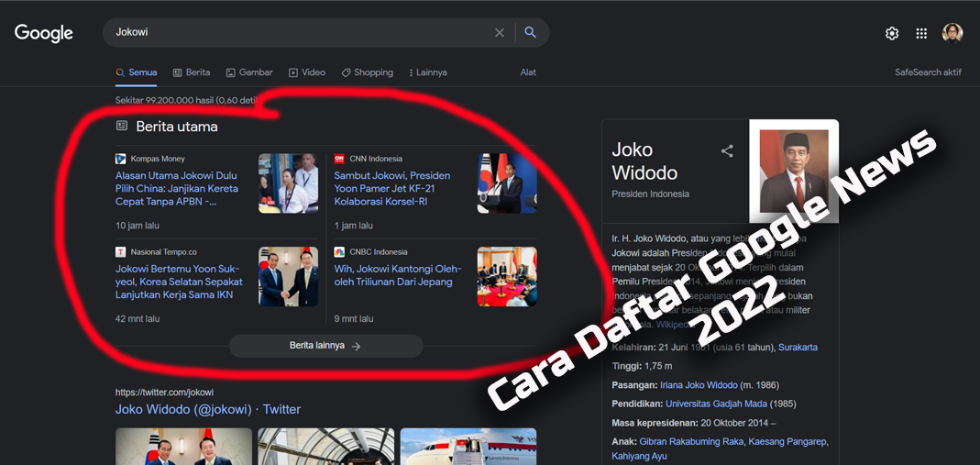Viewport: 980px width, 465px height.
Task: Clear the search box with the X icon
Action: pos(500,32)
